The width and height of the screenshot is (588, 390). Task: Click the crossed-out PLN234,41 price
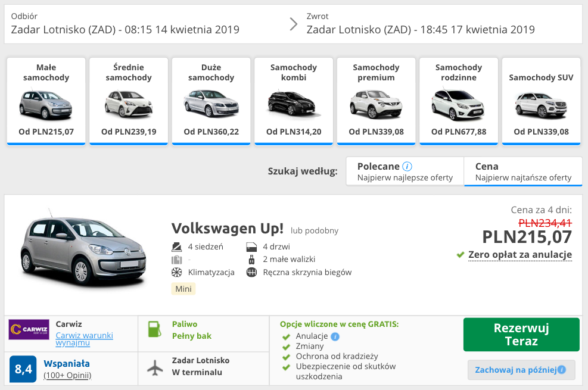[x=545, y=223]
